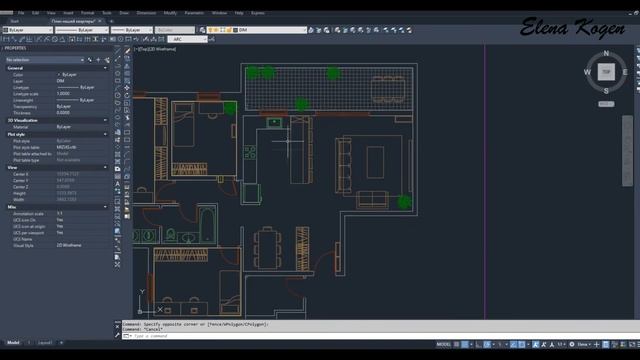
Task: Click the TOP face of the ViewCube
Action: pyautogui.click(x=606, y=72)
